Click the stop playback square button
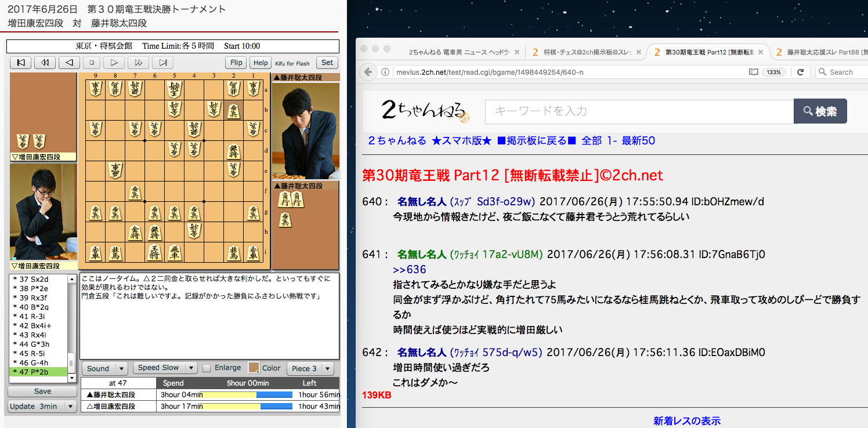Viewport: 868px width, 428px height. tap(91, 63)
